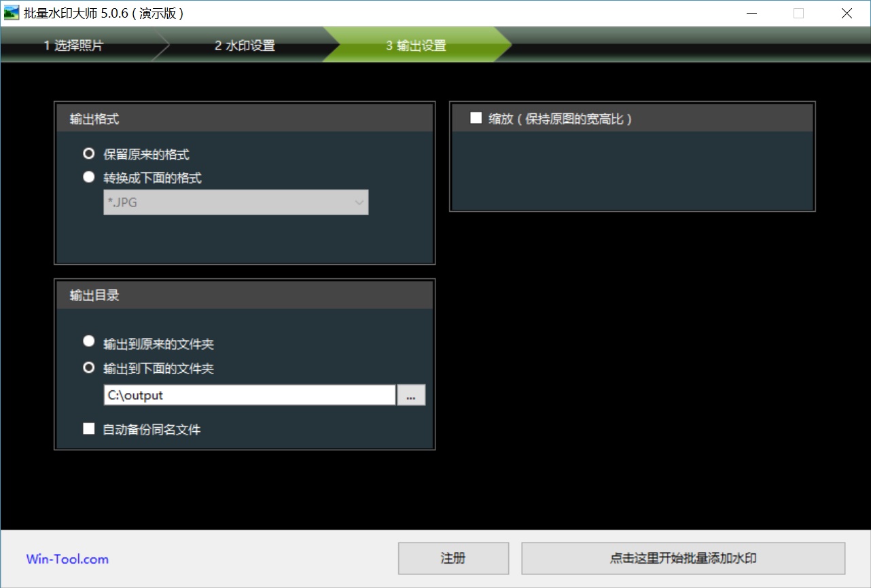Maximize the application window

(798, 13)
